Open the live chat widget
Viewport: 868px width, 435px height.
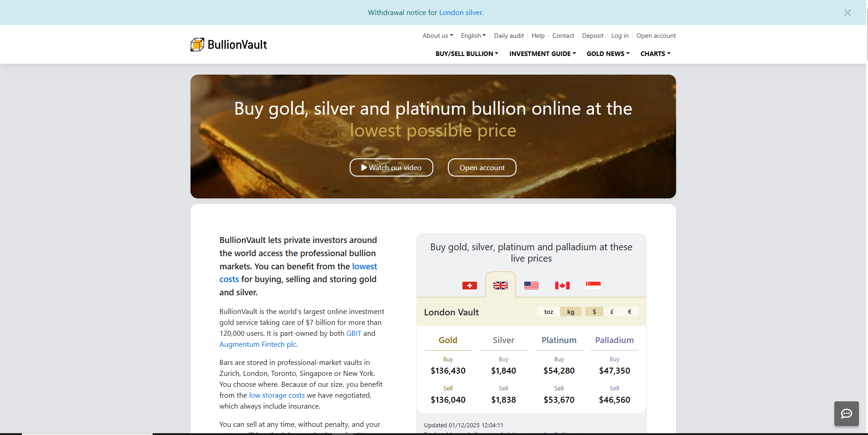click(846, 414)
